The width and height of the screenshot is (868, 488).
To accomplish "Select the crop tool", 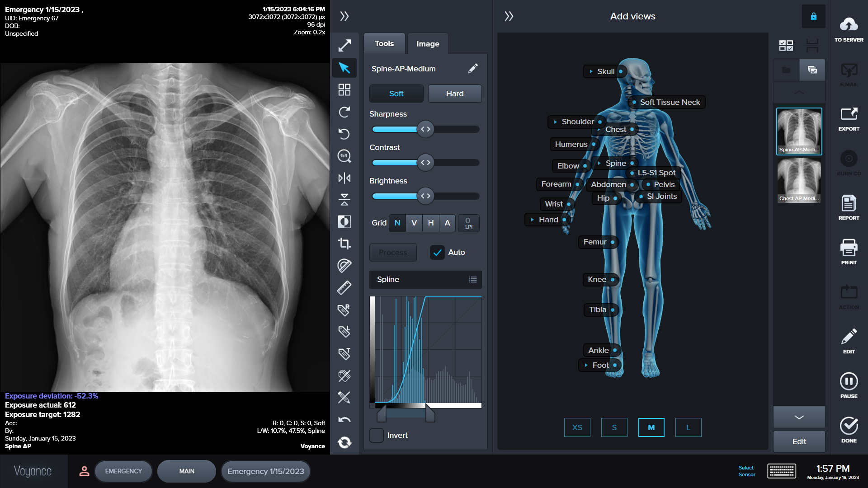I will 344,243.
